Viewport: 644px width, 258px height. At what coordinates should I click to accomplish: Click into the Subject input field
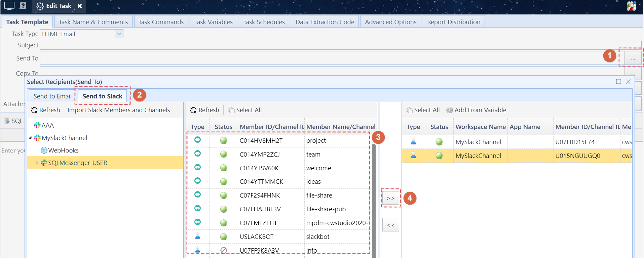(341, 45)
